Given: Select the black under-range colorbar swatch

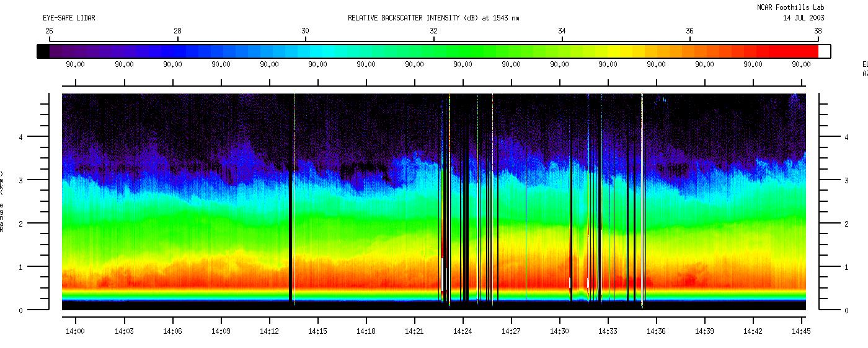Looking at the screenshot, I should click(x=43, y=51).
